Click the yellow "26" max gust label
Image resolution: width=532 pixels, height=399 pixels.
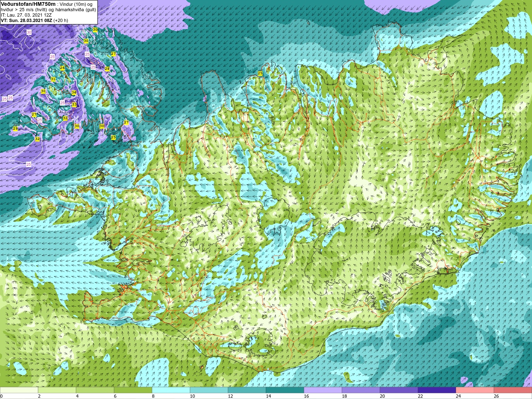tap(62, 68)
